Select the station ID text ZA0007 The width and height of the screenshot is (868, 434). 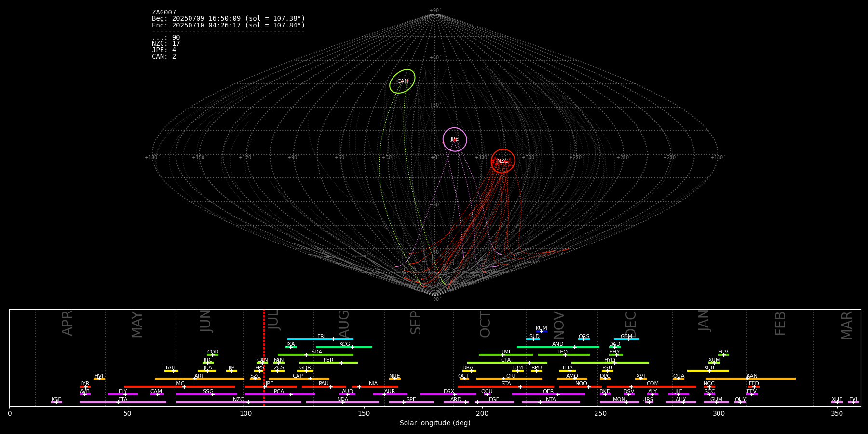coord(164,13)
